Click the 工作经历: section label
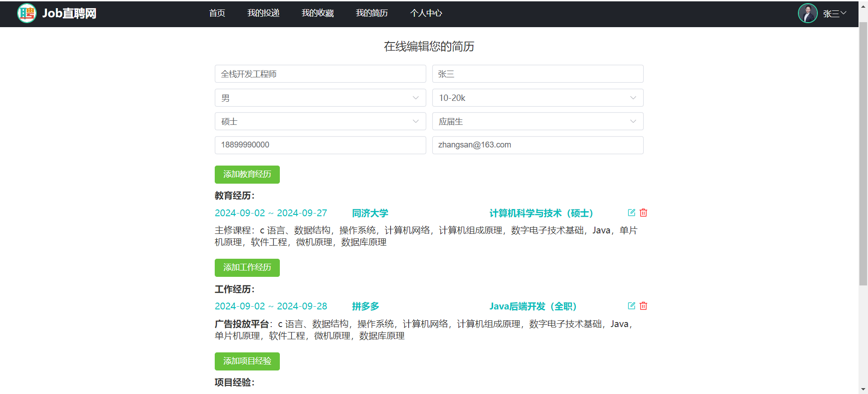The height and width of the screenshot is (394, 868). click(x=235, y=290)
